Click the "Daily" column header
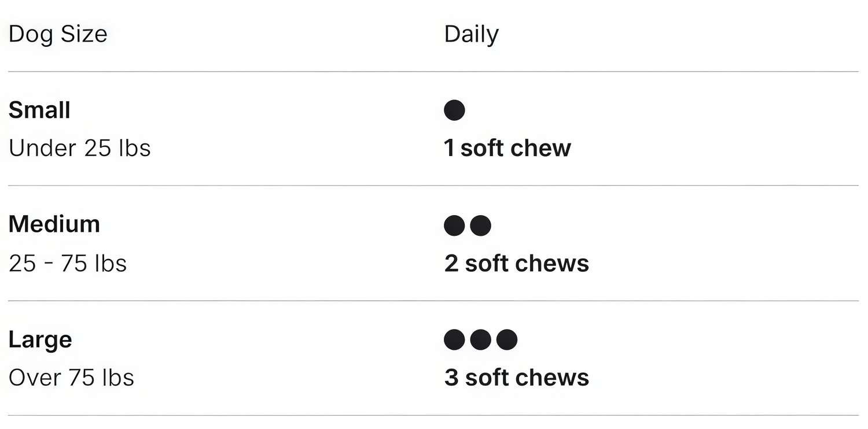Viewport: 868px width, 429px height. coord(471,34)
